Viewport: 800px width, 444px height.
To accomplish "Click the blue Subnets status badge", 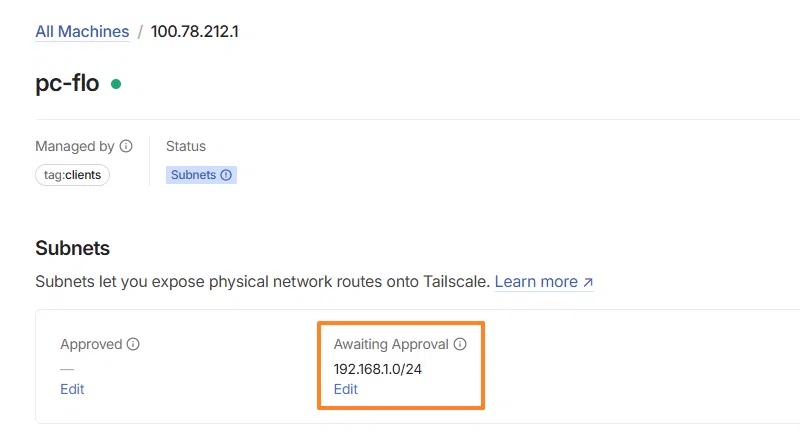I will click(201, 174).
